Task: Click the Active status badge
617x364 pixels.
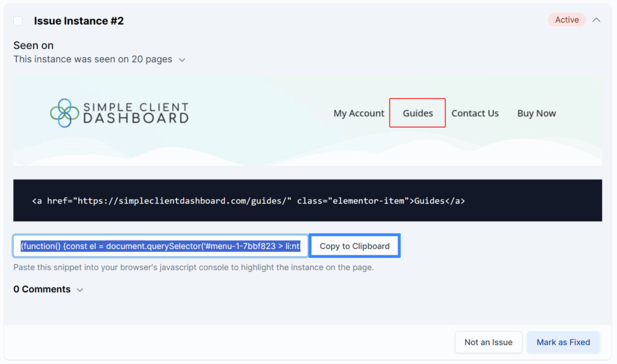Action: pos(566,20)
